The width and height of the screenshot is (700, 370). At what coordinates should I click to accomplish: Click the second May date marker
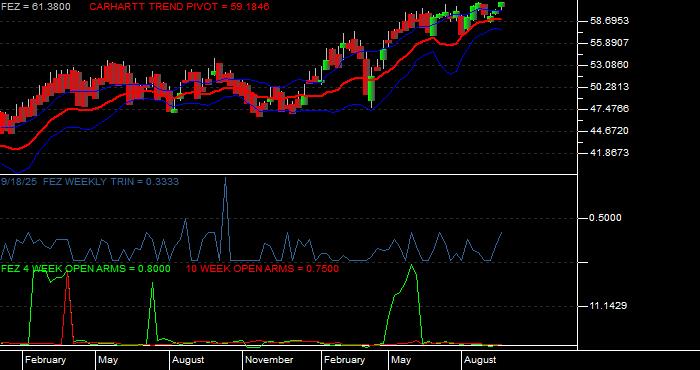[x=401, y=360]
